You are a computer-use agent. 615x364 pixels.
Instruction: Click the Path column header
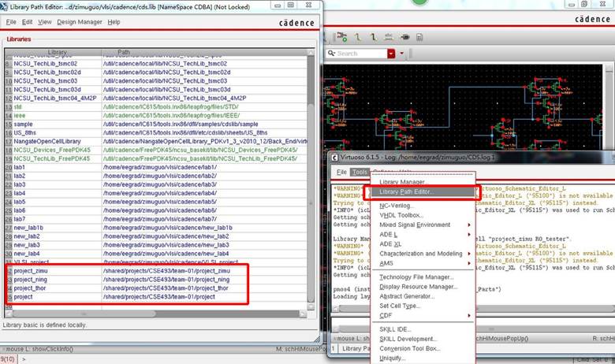[124, 53]
